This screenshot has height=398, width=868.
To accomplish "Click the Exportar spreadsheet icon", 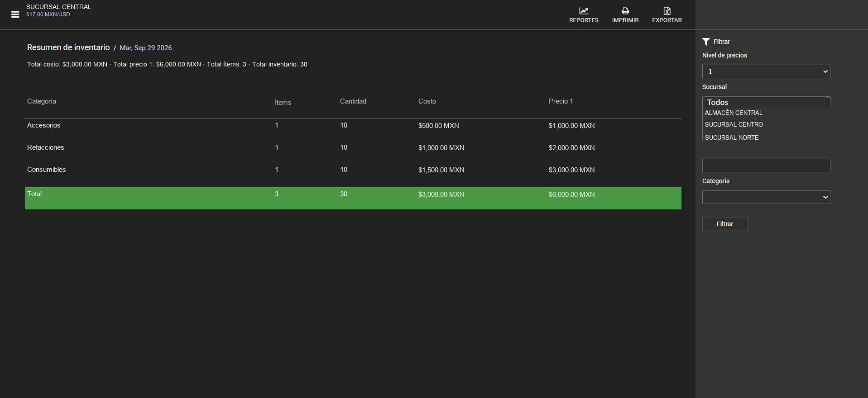I will click(x=667, y=11).
